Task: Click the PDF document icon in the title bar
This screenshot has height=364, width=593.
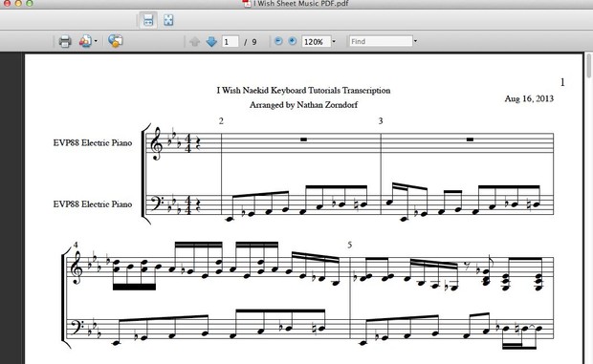Action: (x=247, y=4)
